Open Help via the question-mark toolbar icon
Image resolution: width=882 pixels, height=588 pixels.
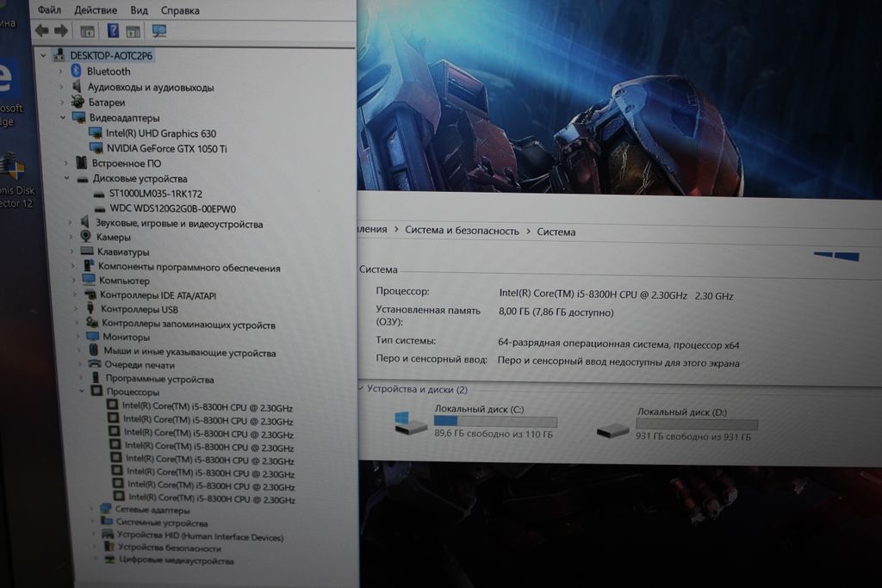tap(113, 31)
